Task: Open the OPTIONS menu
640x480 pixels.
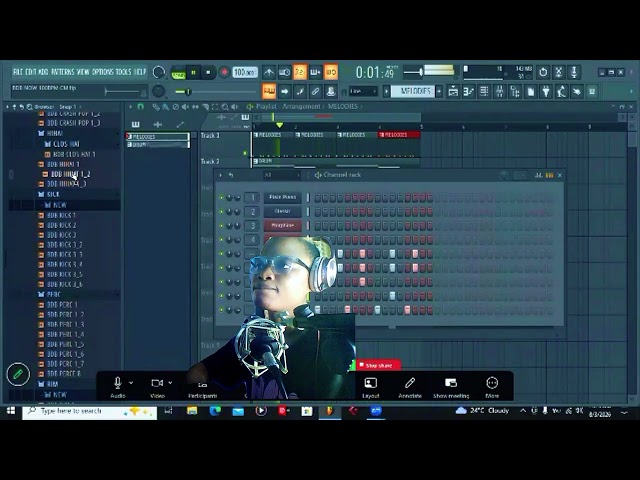Action: [x=102, y=72]
